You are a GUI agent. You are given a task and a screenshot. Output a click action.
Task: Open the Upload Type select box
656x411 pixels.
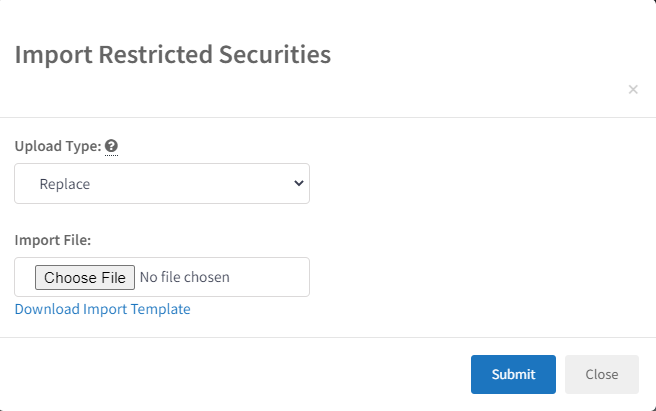162,184
